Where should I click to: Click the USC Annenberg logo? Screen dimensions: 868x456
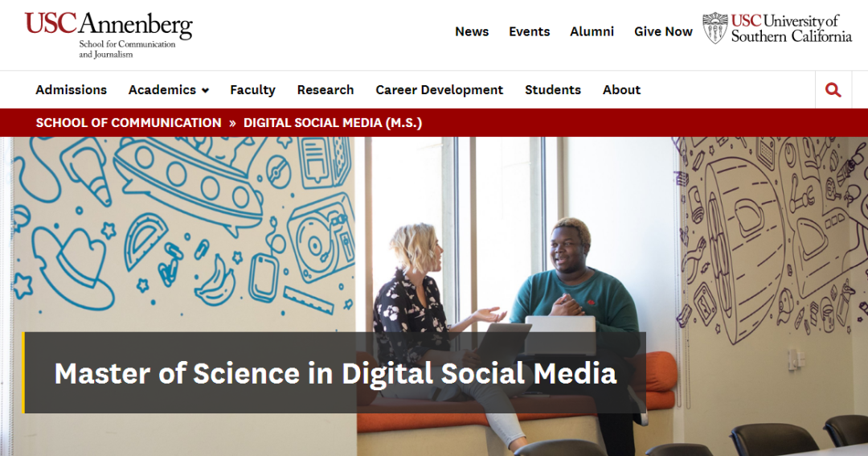pos(108,32)
